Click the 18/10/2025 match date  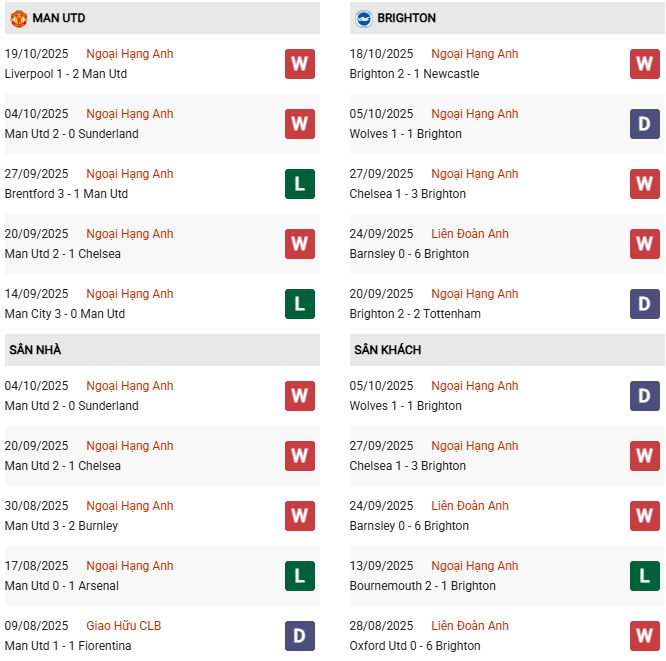pos(381,54)
